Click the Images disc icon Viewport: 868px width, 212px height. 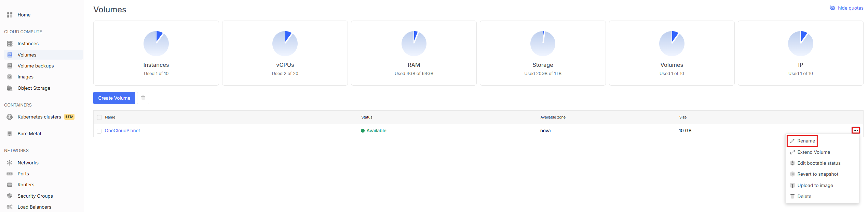(x=10, y=77)
